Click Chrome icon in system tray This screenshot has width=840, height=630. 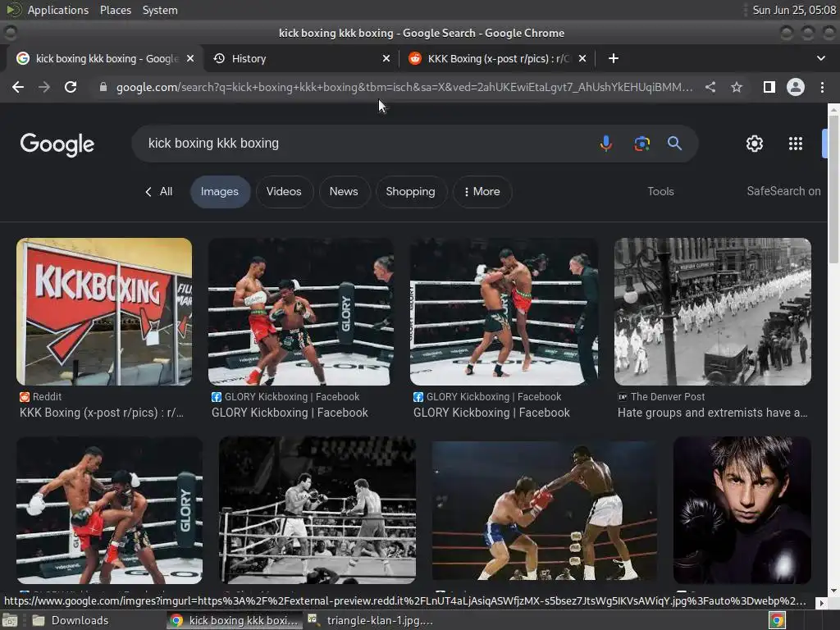tap(777, 620)
